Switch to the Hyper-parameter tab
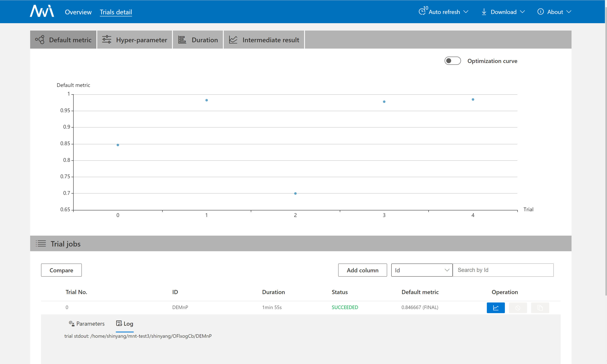The height and width of the screenshot is (364, 607). [x=135, y=40]
